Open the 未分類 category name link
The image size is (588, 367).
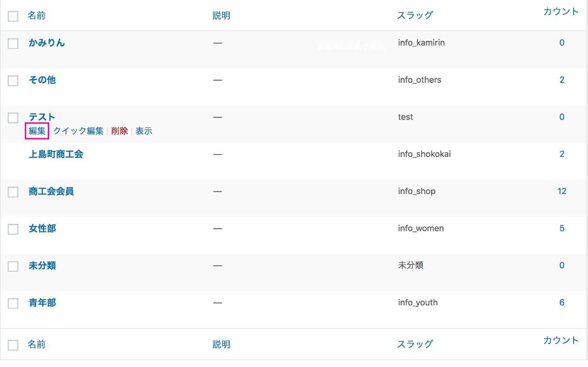pyautogui.click(x=42, y=266)
